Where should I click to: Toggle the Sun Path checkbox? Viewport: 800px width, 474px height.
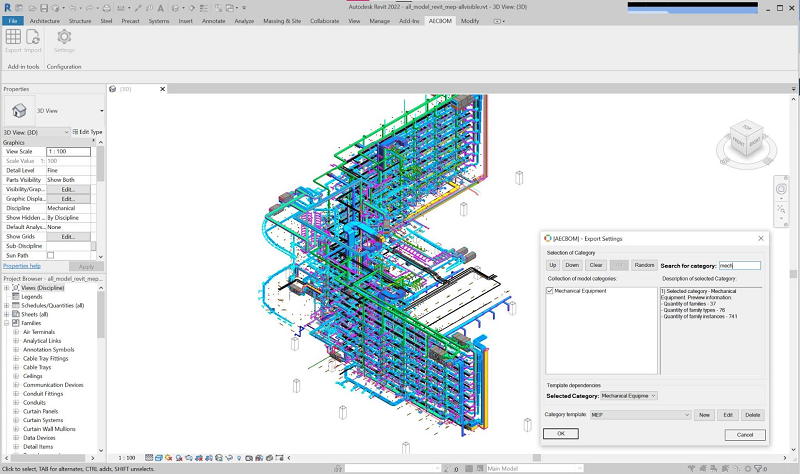(x=50, y=255)
